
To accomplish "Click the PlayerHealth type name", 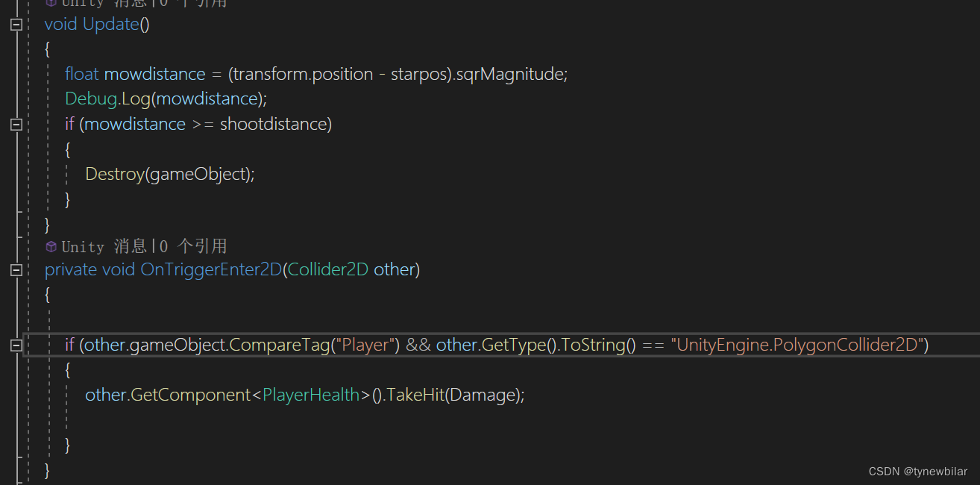I will [x=310, y=394].
